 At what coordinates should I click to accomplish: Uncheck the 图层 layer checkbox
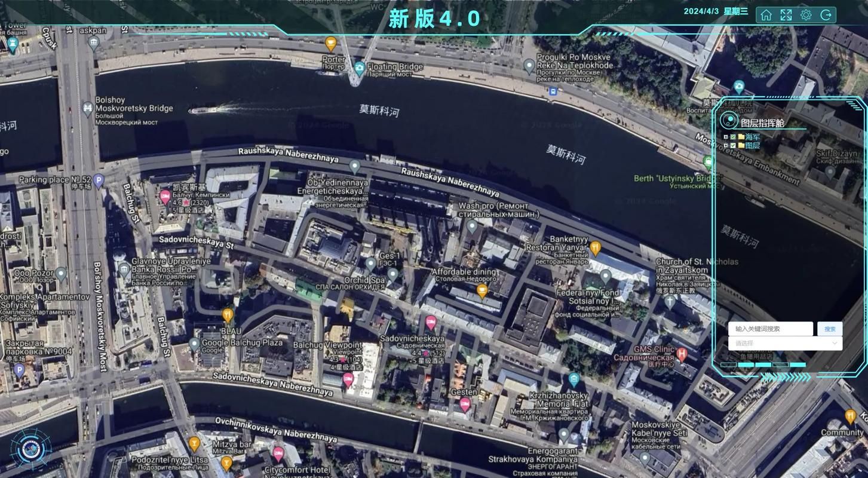[733, 145]
